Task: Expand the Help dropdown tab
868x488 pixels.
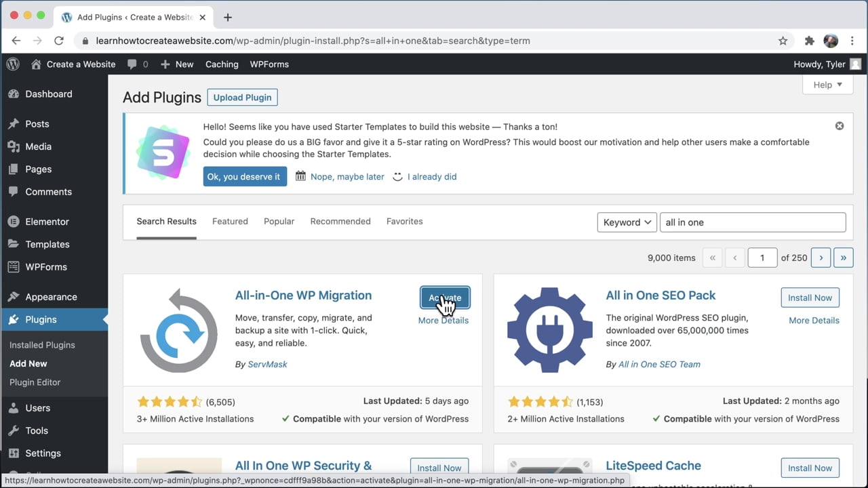Action: [827, 85]
